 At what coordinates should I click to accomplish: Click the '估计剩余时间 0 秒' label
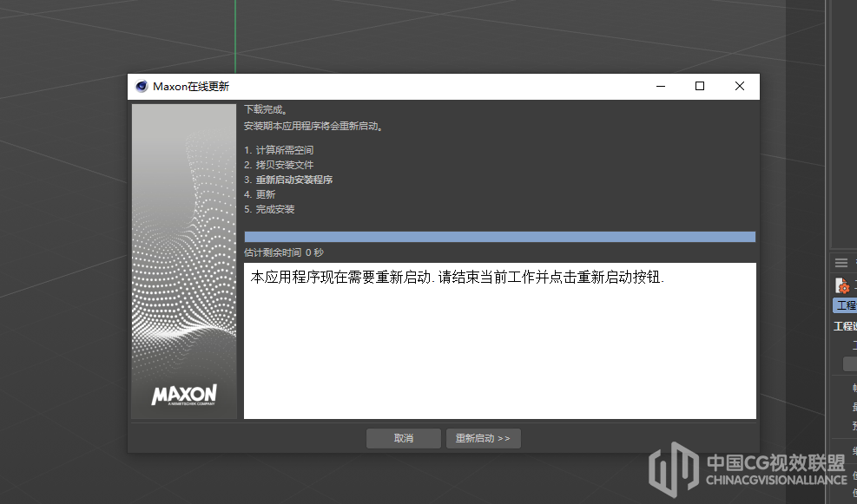284,252
